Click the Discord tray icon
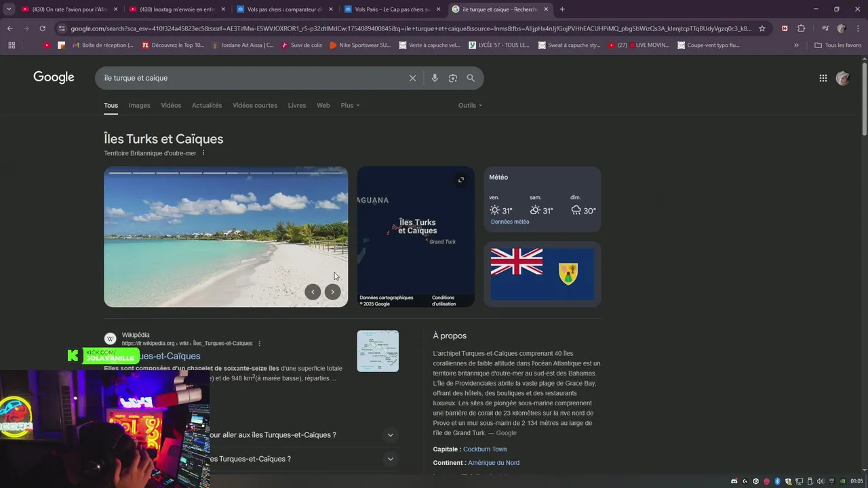Screen dimensions: 868x488 pos(734,481)
